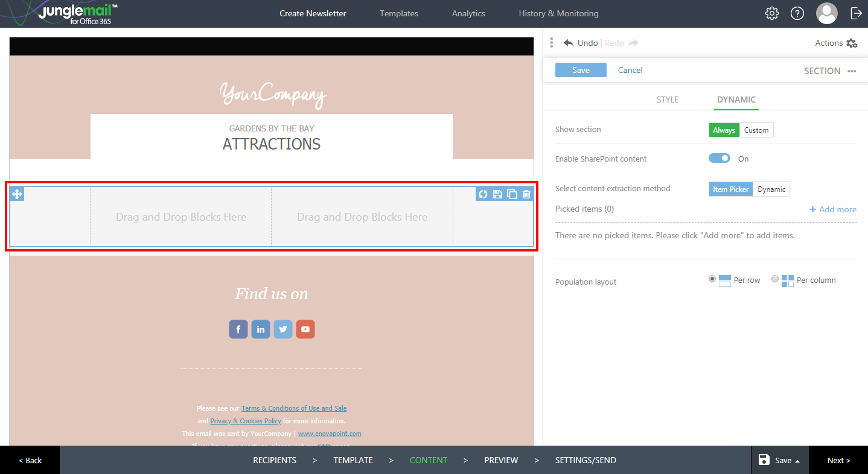This screenshot has width=868, height=474.
Task: Delete the selected section
Action: (x=526, y=194)
